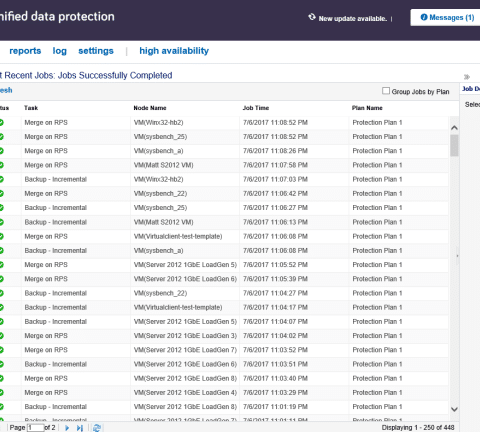
Task: Sort by Node Name column header
Action: 150,108
